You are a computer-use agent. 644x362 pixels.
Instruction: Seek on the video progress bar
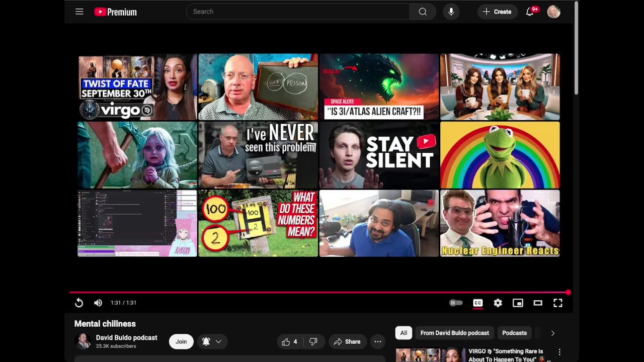[x=318, y=292]
